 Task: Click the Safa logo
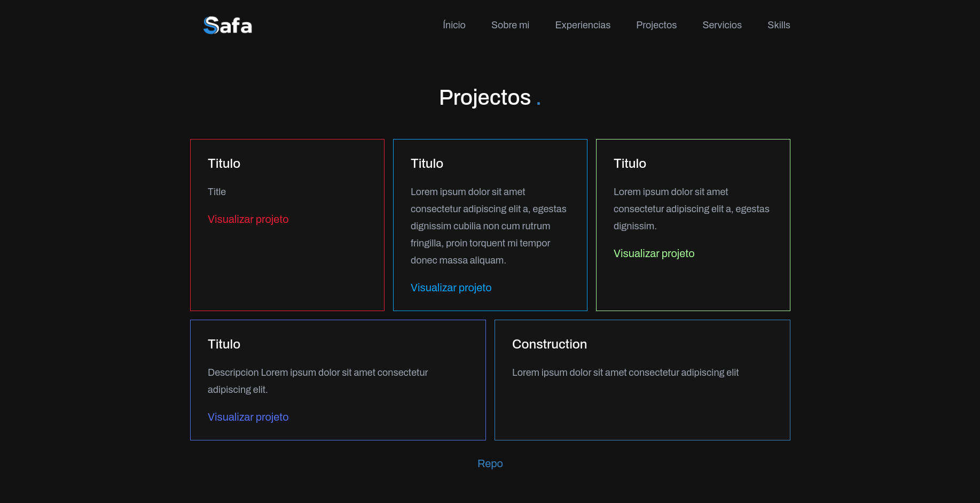pos(228,25)
